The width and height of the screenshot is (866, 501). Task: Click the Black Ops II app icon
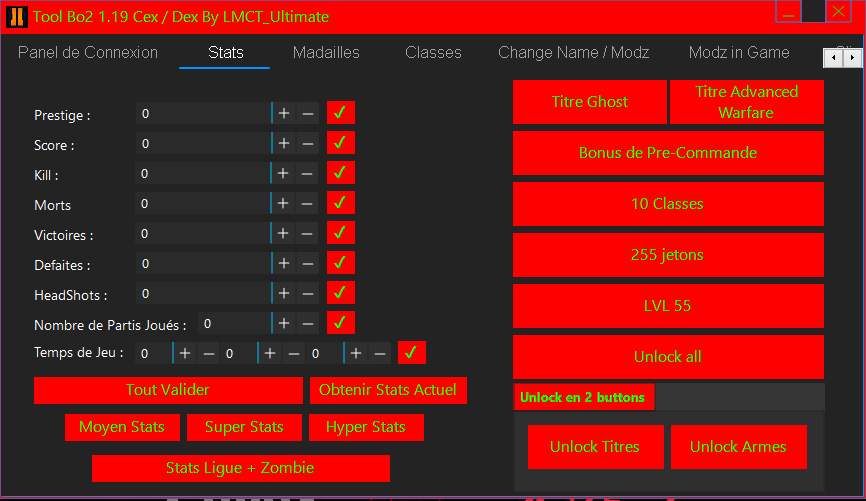click(x=17, y=17)
